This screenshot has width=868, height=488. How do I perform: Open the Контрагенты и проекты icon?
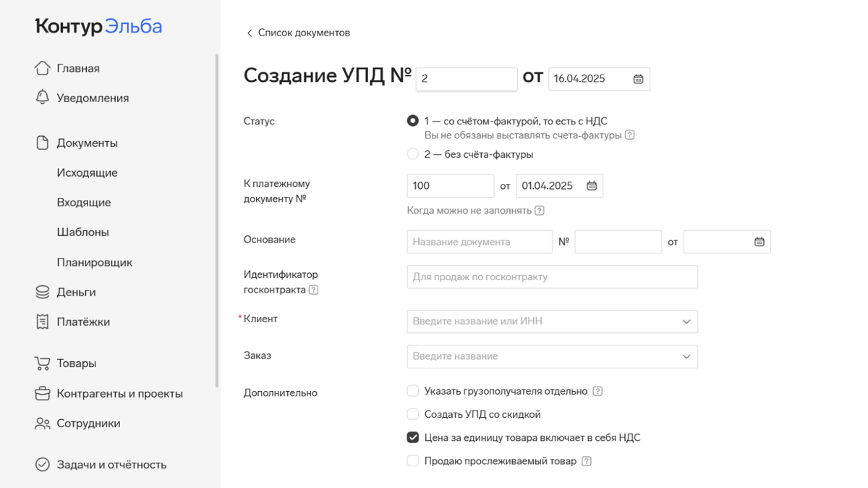point(42,392)
